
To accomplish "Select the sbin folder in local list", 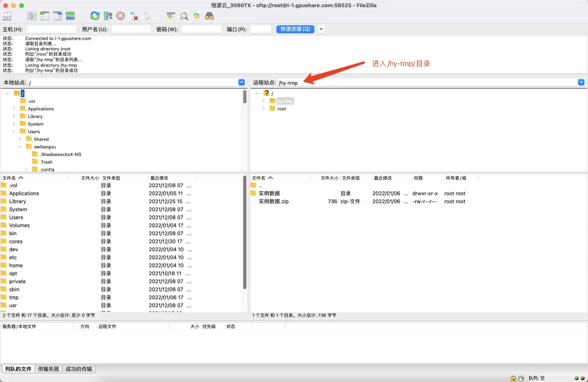I will click(x=14, y=290).
